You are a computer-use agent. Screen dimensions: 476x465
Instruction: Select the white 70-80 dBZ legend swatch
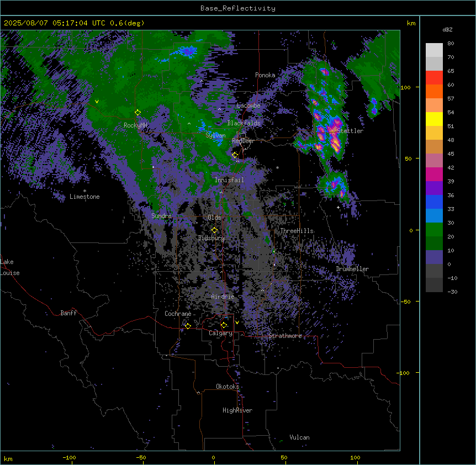(434, 50)
